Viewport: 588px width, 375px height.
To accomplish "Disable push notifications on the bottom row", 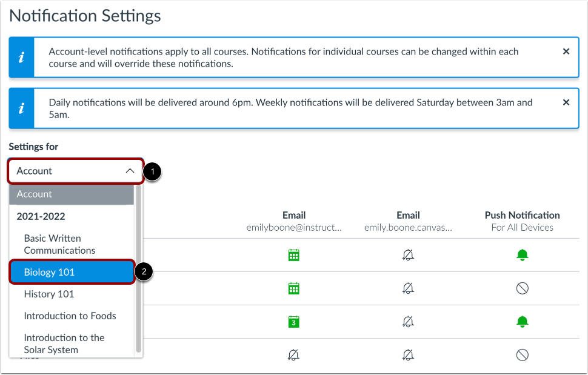I will 522,356.
